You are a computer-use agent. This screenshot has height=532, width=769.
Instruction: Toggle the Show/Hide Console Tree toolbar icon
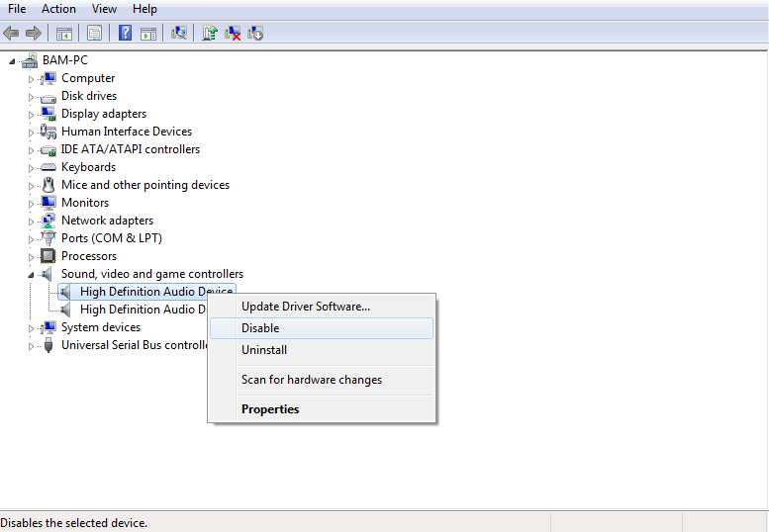pos(63,34)
